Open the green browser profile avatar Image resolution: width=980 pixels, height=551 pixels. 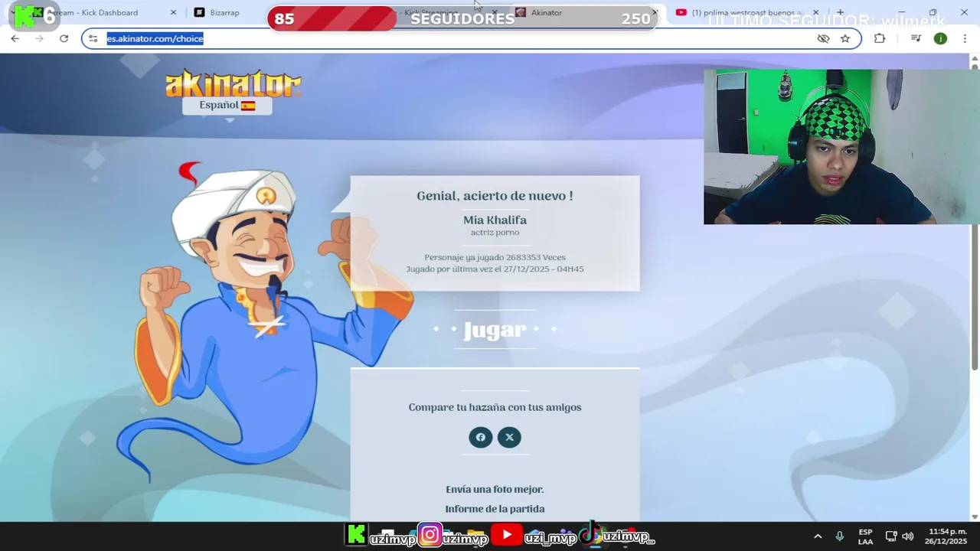940,38
